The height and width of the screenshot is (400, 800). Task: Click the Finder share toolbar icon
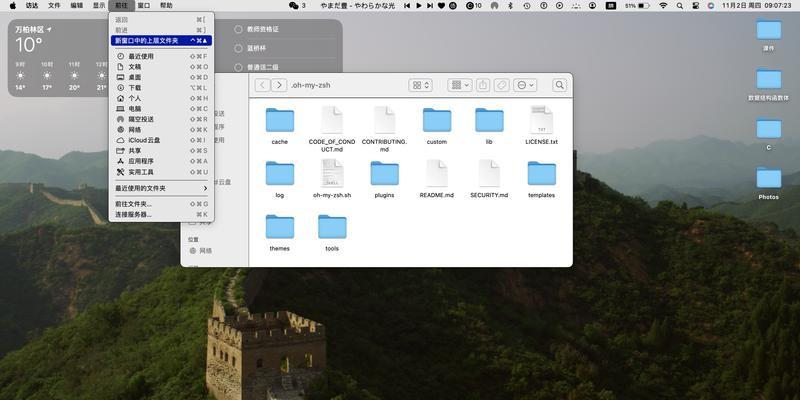pos(483,85)
